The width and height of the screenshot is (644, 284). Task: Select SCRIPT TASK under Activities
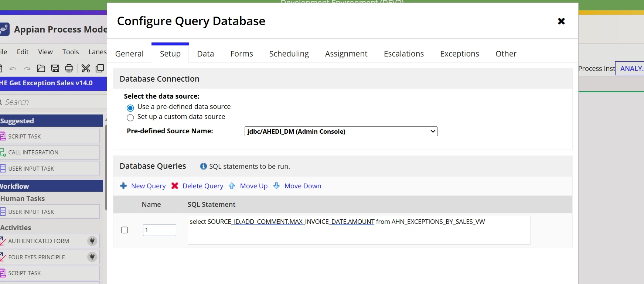(x=50, y=273)
